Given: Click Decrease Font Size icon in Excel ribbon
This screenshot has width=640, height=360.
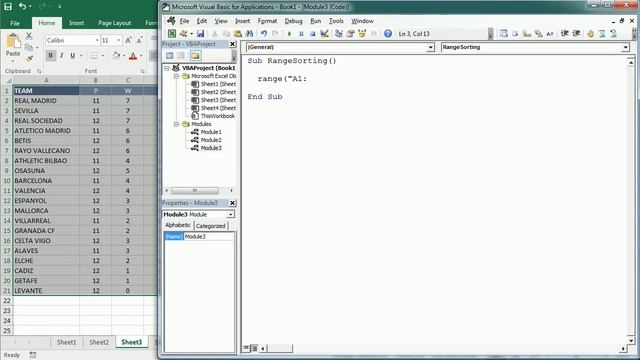Looking at the screenshot, I should pos(139,40).
